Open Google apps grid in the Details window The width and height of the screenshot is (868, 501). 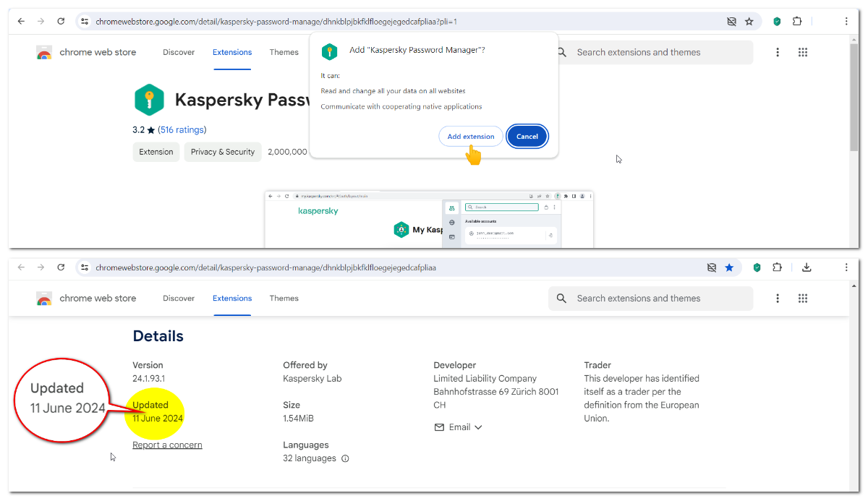click(802, 298)
